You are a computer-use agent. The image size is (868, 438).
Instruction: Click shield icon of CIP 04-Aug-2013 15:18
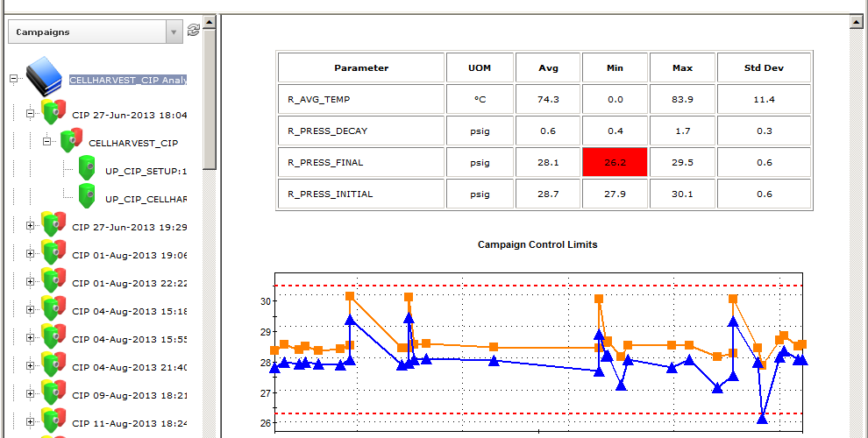(53, 308)
